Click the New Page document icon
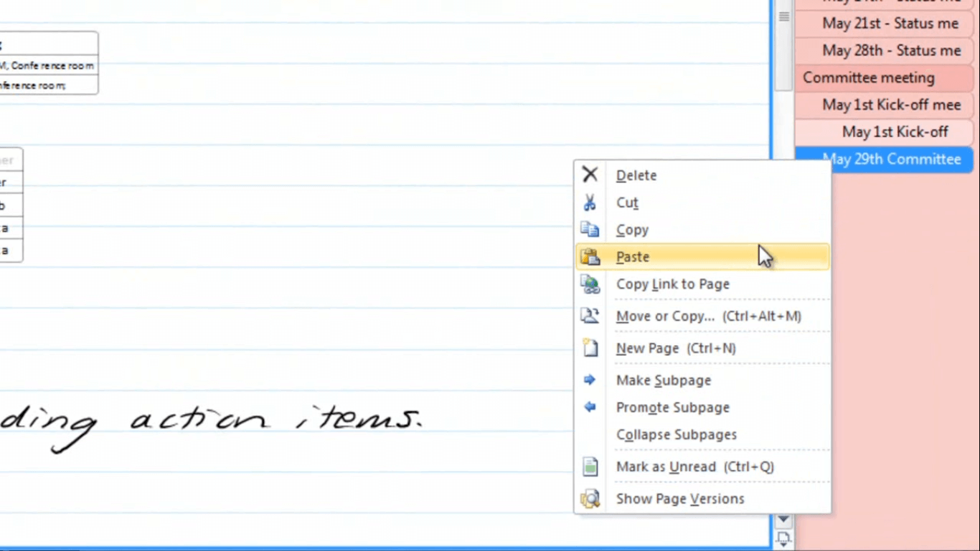This screenshot has width=980, height=551. tap(590, 348)
